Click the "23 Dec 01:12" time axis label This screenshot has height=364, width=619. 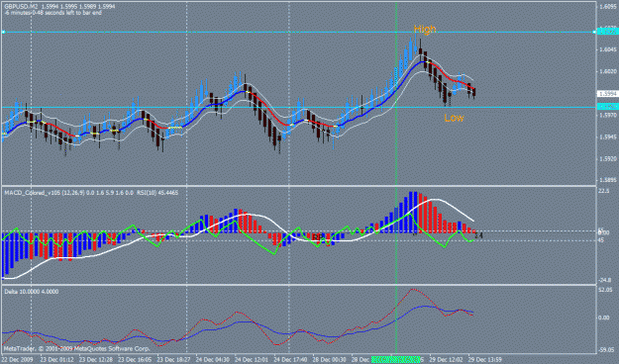click(56, 360)
